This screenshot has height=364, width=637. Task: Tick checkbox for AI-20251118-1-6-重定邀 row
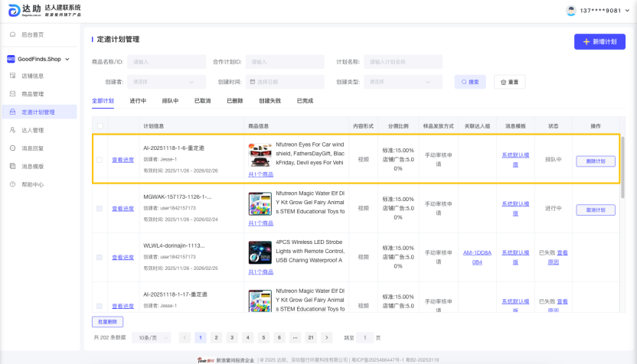(100, 160)
